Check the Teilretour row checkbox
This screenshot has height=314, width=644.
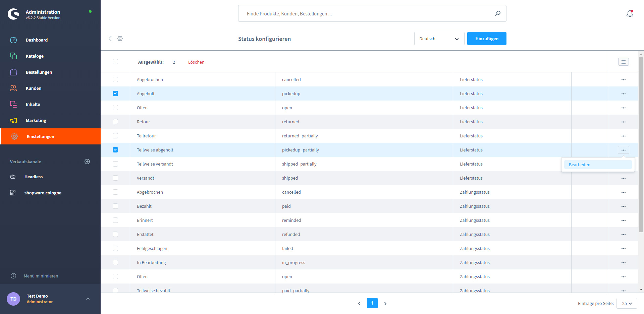pos(115,136)
